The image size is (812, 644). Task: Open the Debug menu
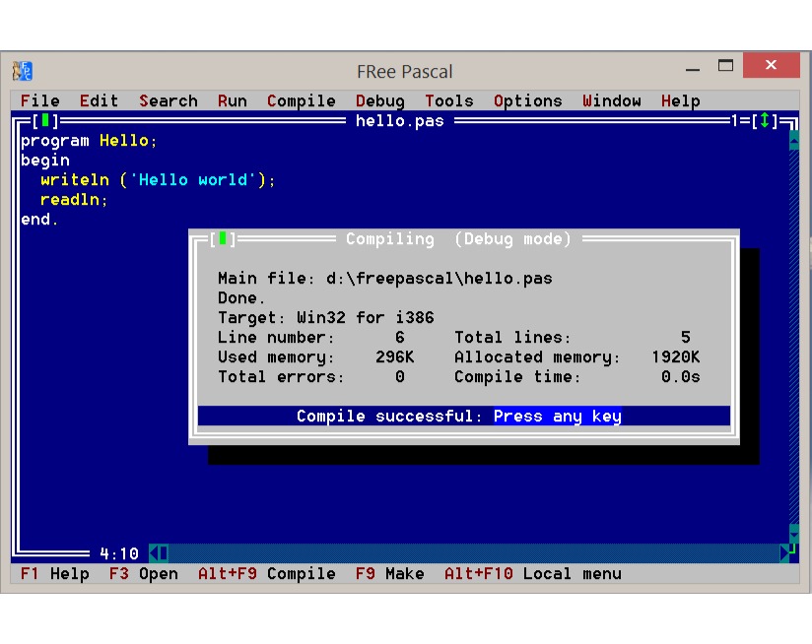[x=379, y=100]
